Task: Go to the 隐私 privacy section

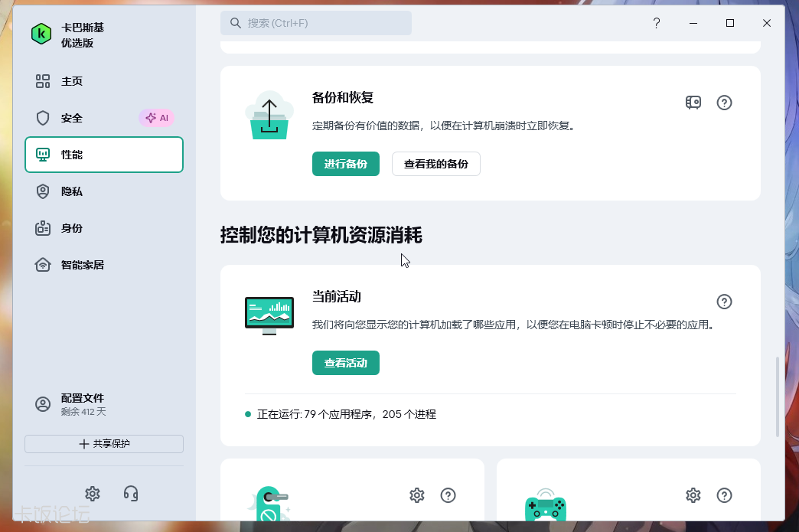Action: (x=104, y=191)
